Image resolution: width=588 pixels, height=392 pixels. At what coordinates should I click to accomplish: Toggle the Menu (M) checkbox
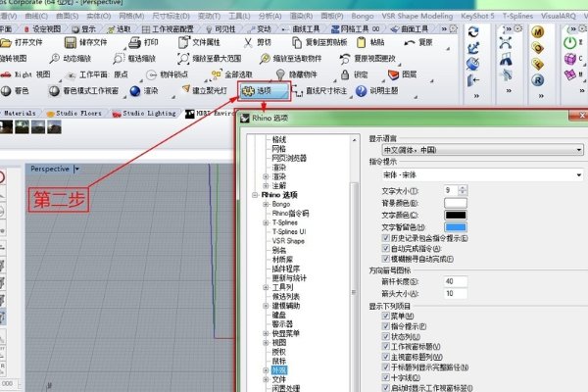coord(385,316)
